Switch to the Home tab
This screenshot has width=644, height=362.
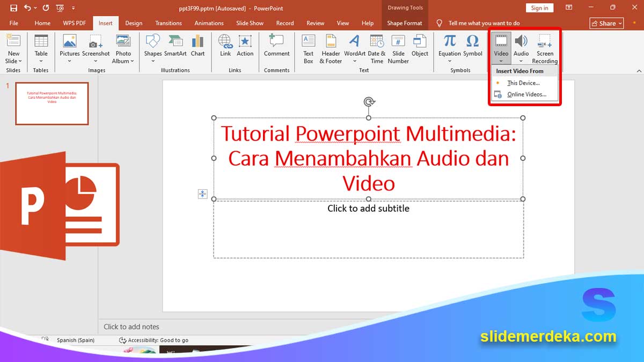tap(42, 23)
